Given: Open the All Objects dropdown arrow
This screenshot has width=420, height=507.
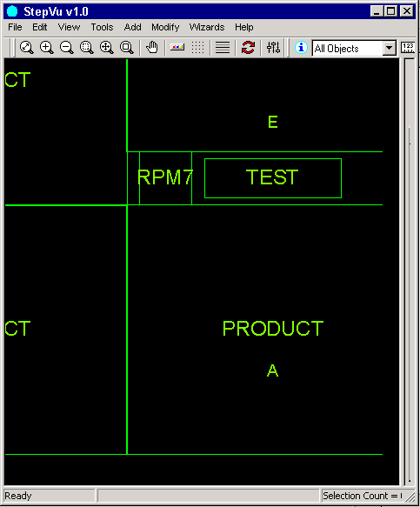Looking at the screenshot, I should tap(390, 48).
